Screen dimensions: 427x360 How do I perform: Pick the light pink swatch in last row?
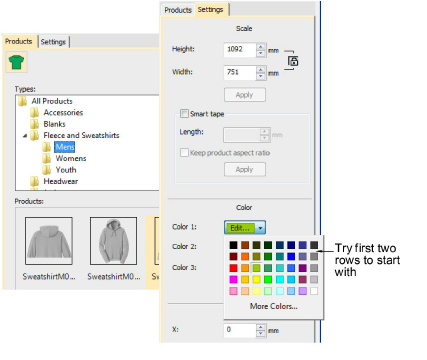pyautogui.click(x=233, y=291)
